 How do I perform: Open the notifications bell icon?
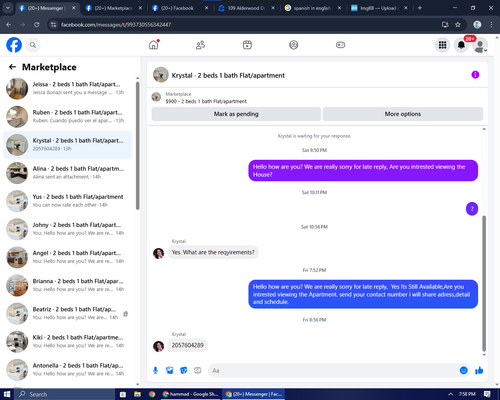461,45
